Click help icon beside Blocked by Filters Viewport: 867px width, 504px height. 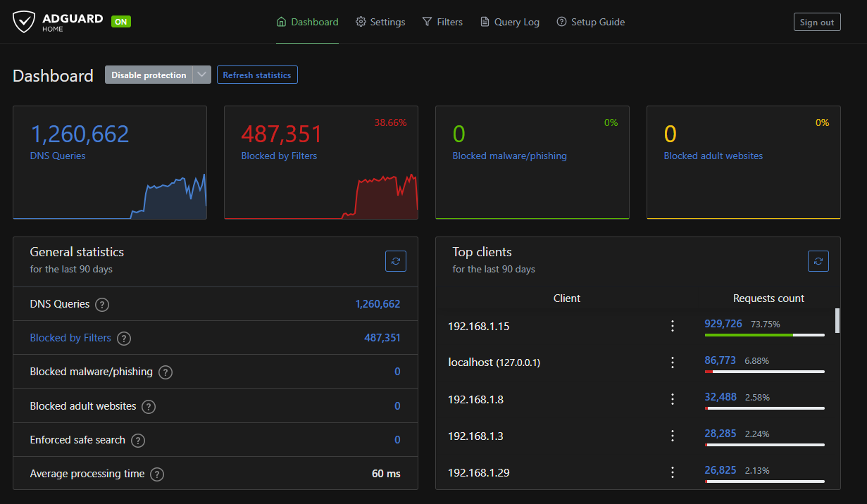(124, 339)
